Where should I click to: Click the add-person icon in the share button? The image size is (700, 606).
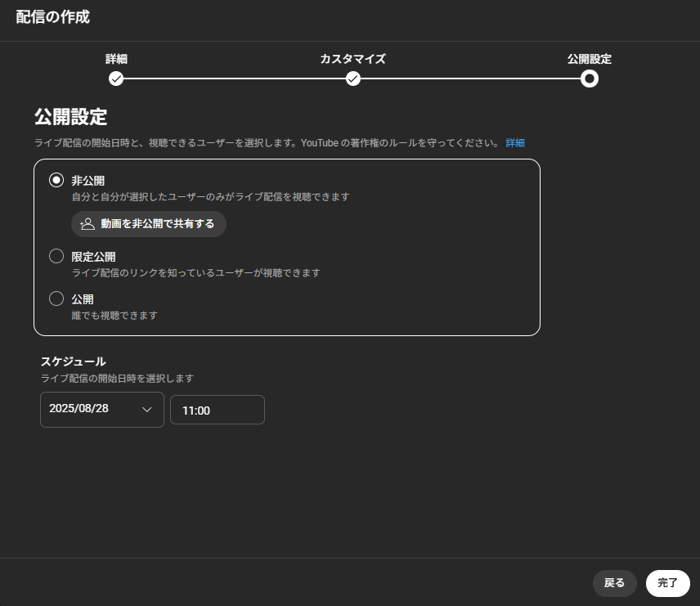point(87,224)
